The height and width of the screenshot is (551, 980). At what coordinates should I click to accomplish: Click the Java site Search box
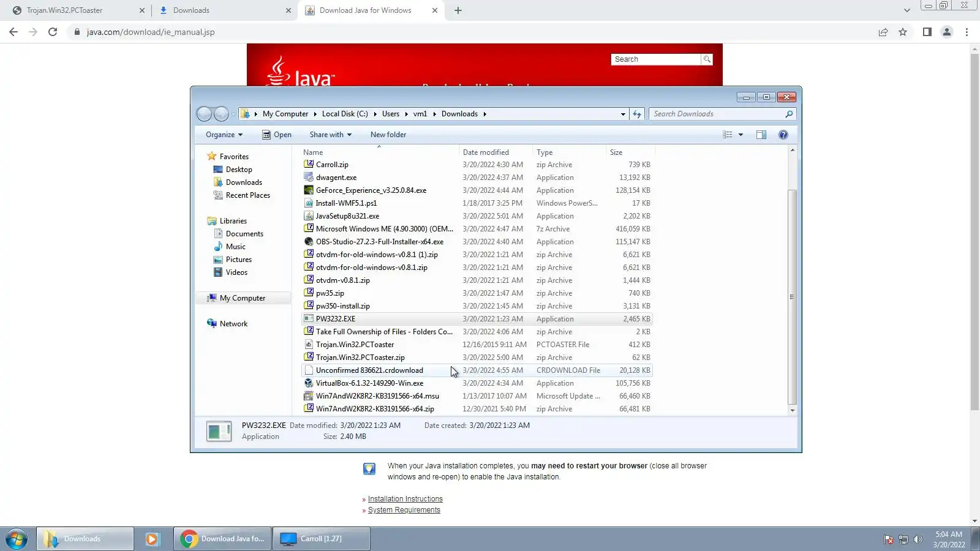(656, 59)
